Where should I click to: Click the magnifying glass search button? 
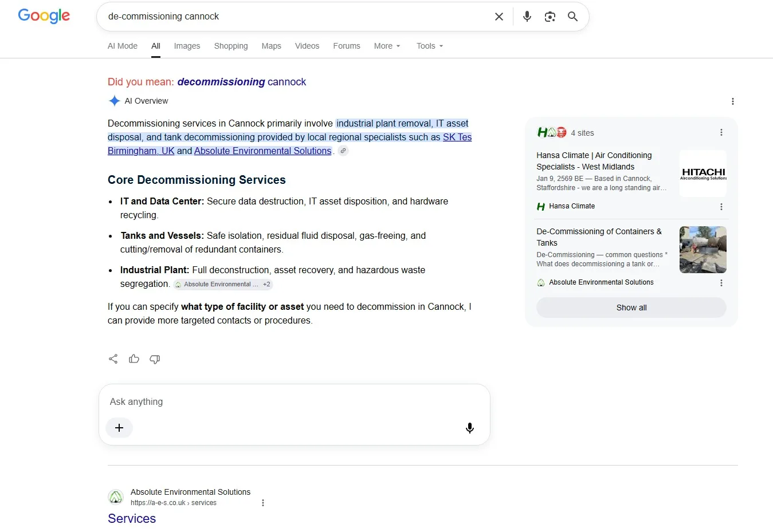point(572,17)
